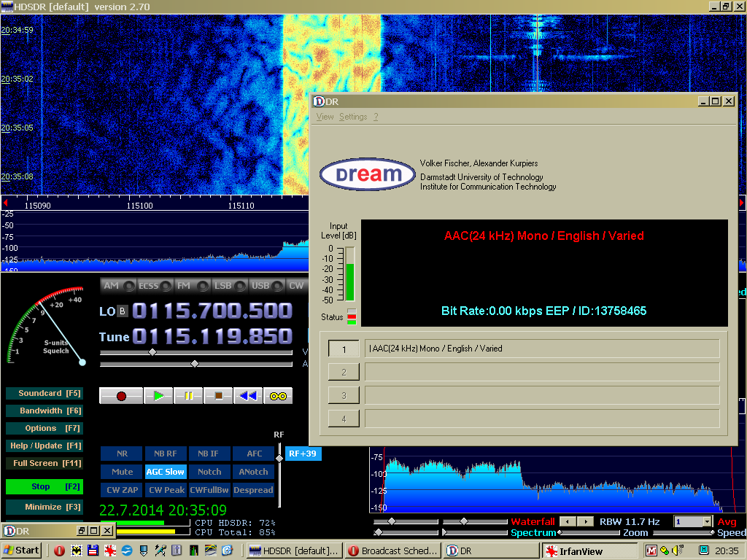
Task: Click the RBW right arrow button
Action: [586, 521]
